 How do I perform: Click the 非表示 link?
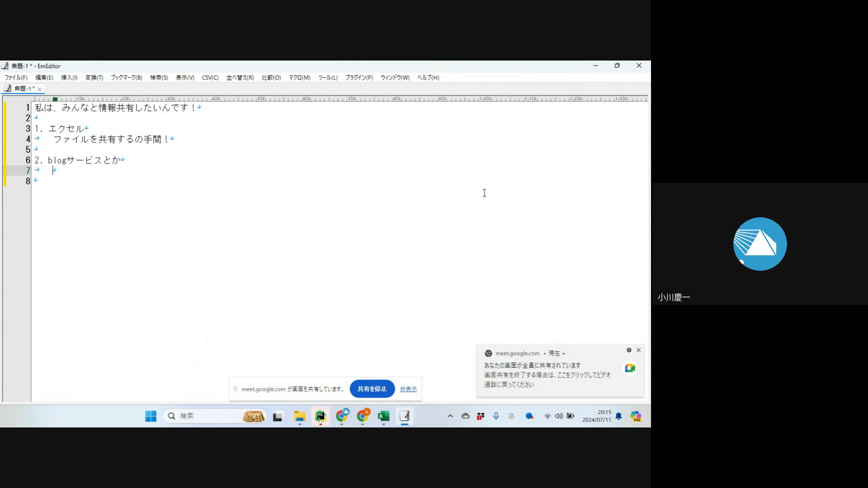408,389
